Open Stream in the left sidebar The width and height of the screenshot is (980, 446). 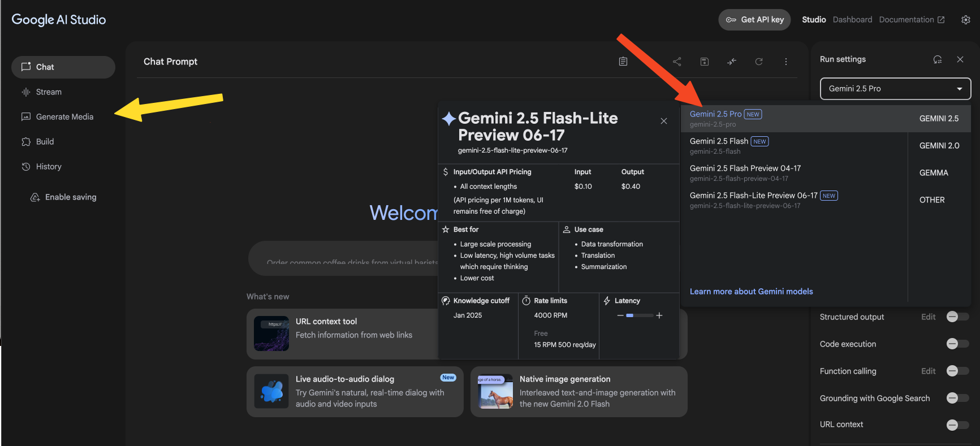63,92
